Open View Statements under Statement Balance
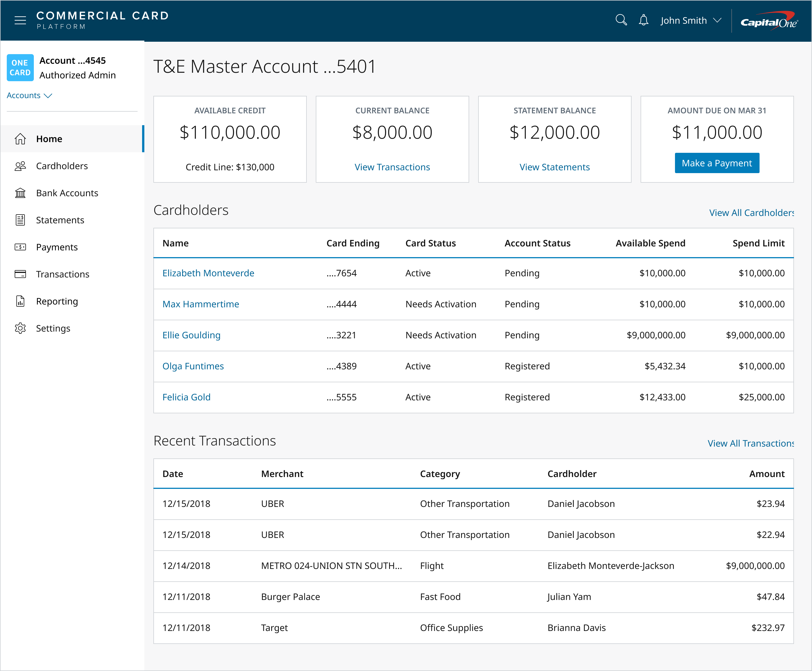Image resolution: width=812 pixels, height=671 pixels. (554, 167)
